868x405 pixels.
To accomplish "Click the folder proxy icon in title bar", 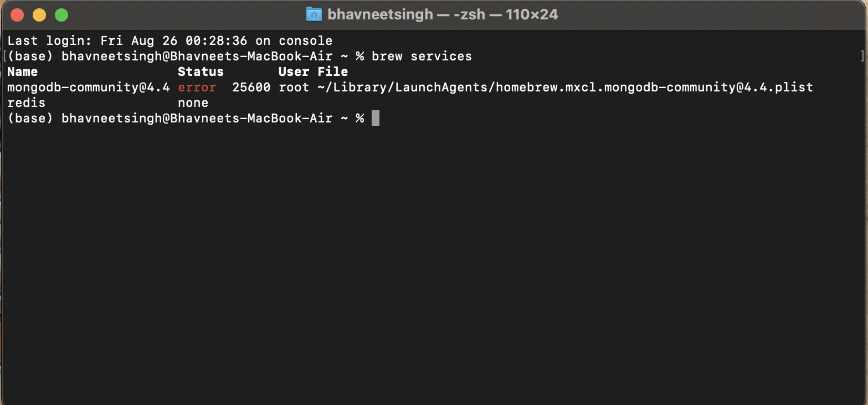I will [x=314, y=14].
